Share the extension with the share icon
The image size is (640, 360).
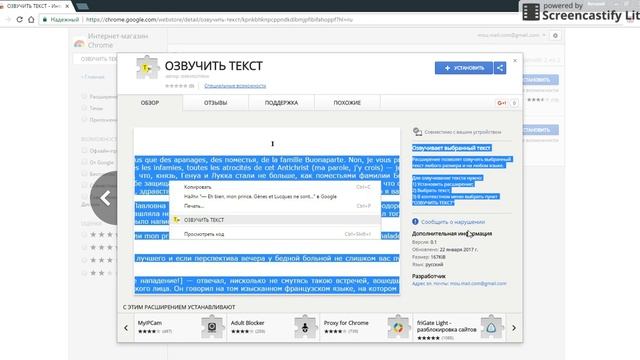click(x=500, y=68)
